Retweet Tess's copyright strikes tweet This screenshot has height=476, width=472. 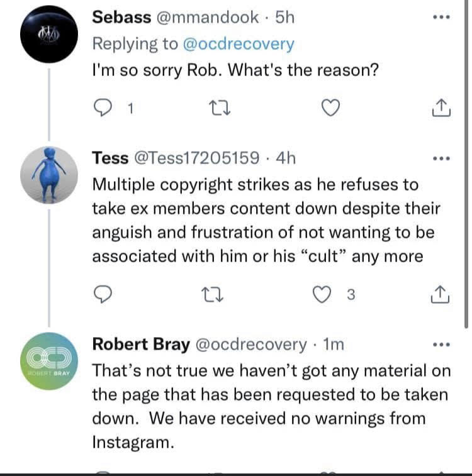coord(216,294)
